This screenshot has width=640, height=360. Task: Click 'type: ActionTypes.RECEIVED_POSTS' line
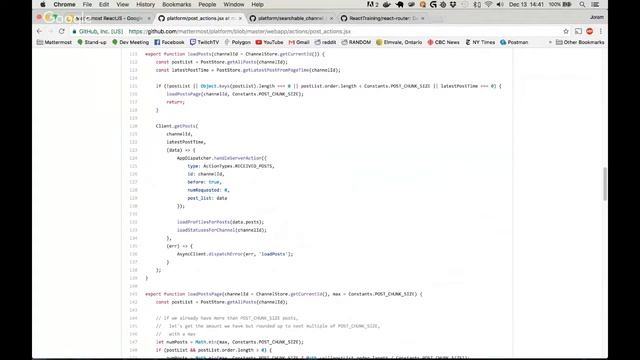(231, 166)
